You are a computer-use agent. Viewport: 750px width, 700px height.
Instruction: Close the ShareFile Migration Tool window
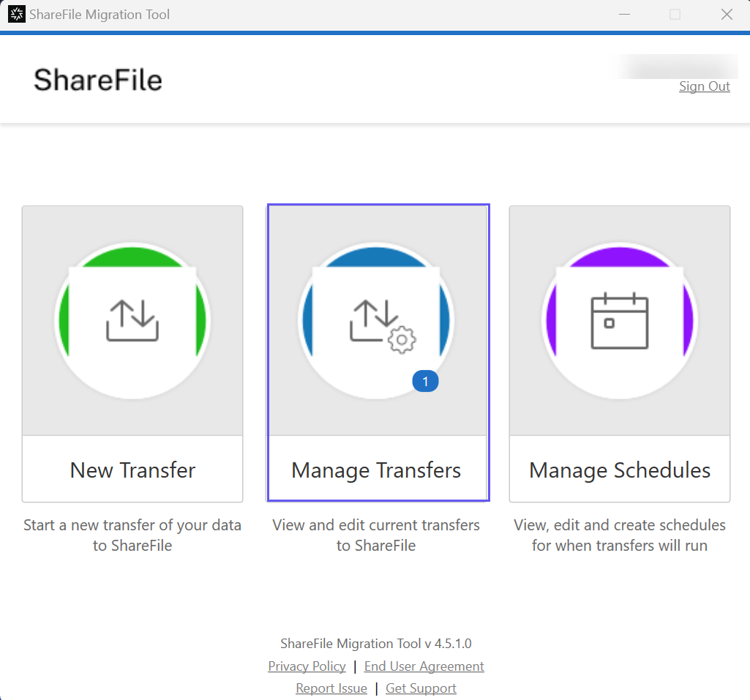tap(727, 15)
